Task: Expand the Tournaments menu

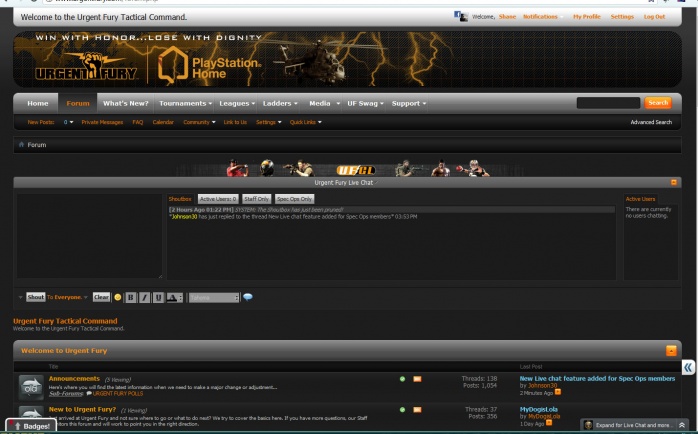Action: tap(185, 103)
